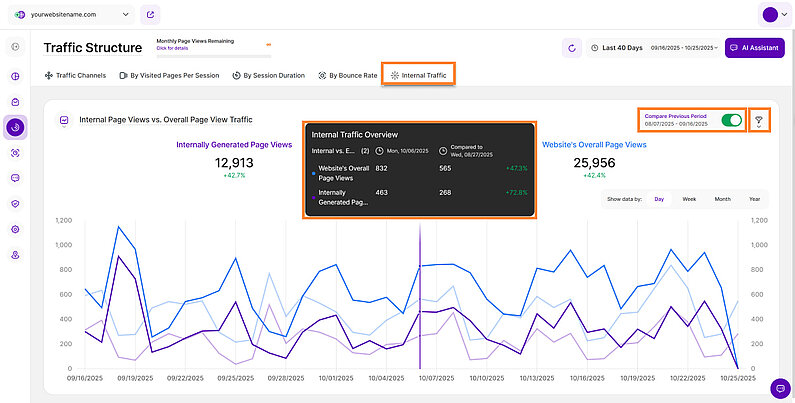Launch the AI Assistant
795x403 pixels.
tap(755, 47)
